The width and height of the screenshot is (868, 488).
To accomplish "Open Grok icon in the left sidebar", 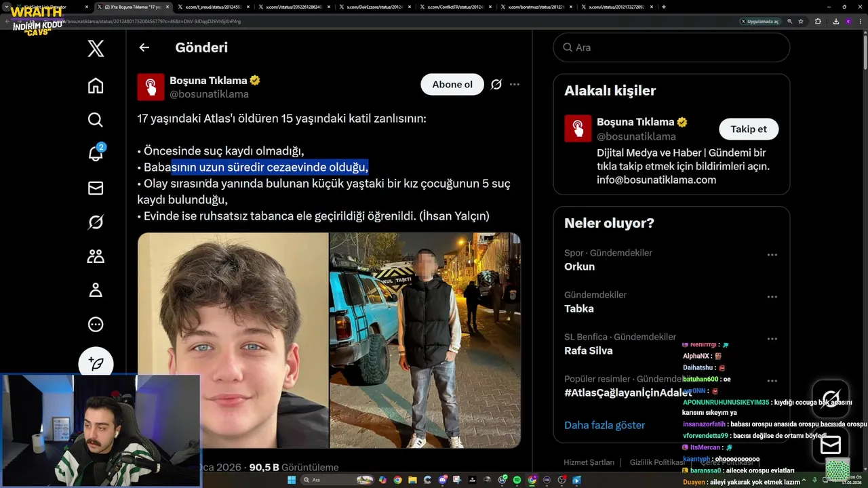I will point(96,222).
